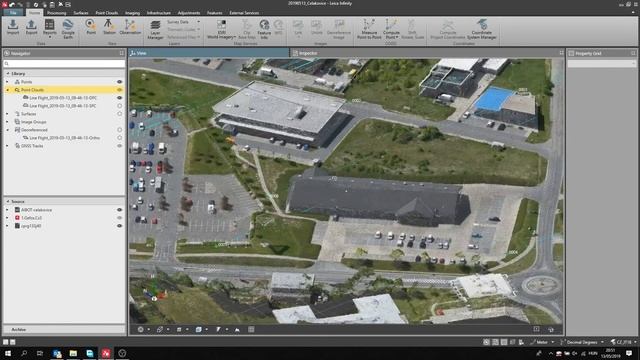Collapse the Source section
The height and width of the screenshot is (360, 640).
tap(7, 202)
